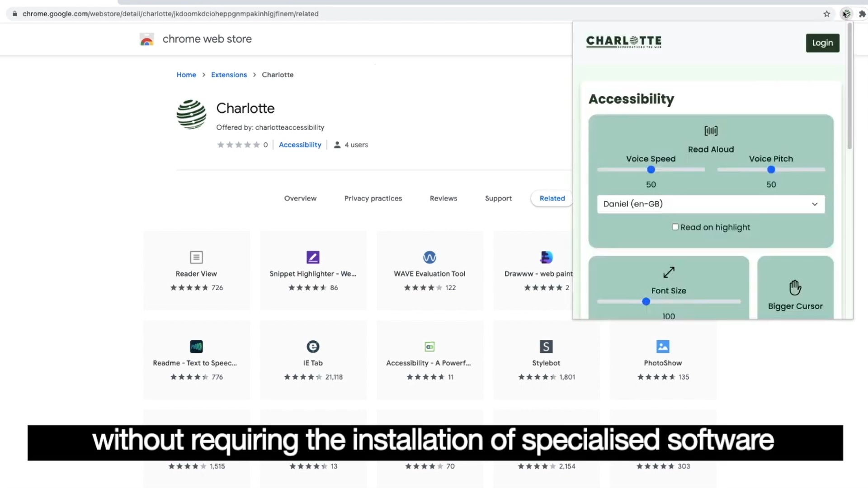868x488 pixels.
Task: Click the Voice Speed slider handle
Action: pyautogui.click(x=651, y=169)
